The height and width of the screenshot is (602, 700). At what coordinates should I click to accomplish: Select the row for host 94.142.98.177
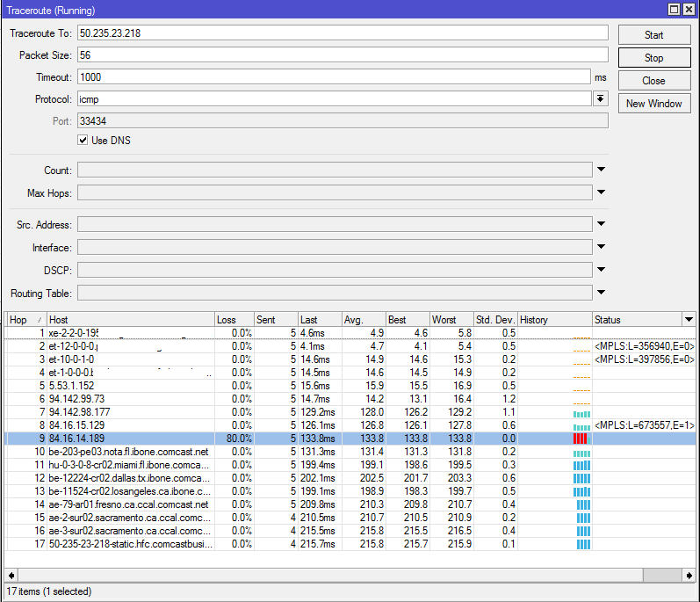(350, 412)
